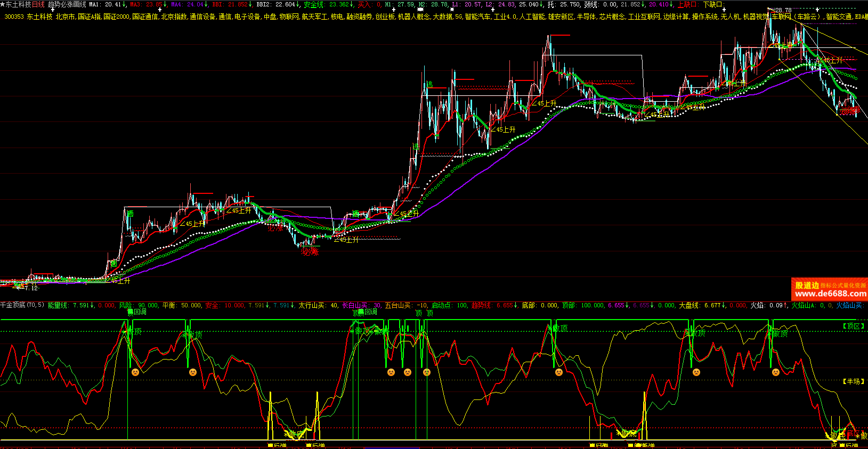Select the 日线 period label
The height and width of the screenshot is (449, 868).
[38, 4]
